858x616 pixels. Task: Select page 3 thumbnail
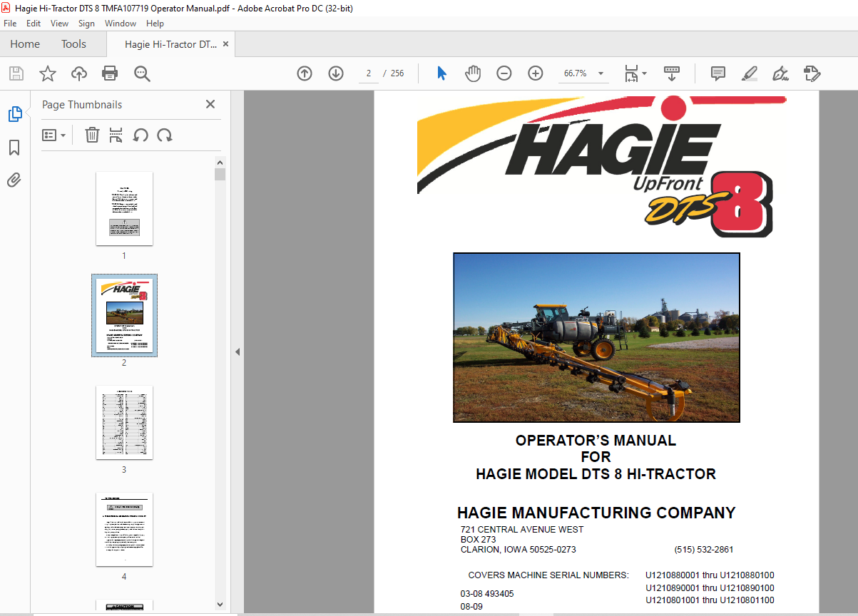tap(124, 422)
